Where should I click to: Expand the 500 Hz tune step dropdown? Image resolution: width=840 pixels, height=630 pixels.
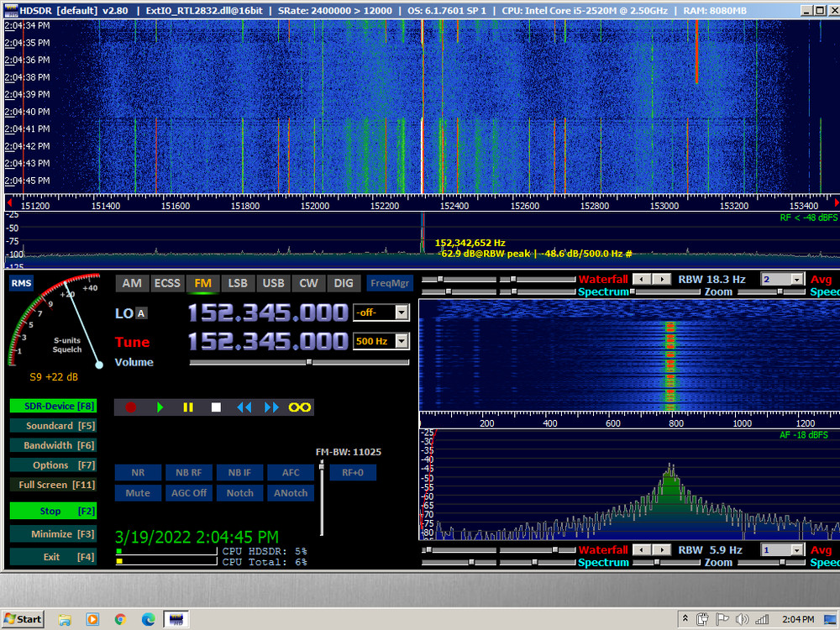coord(402,341)
